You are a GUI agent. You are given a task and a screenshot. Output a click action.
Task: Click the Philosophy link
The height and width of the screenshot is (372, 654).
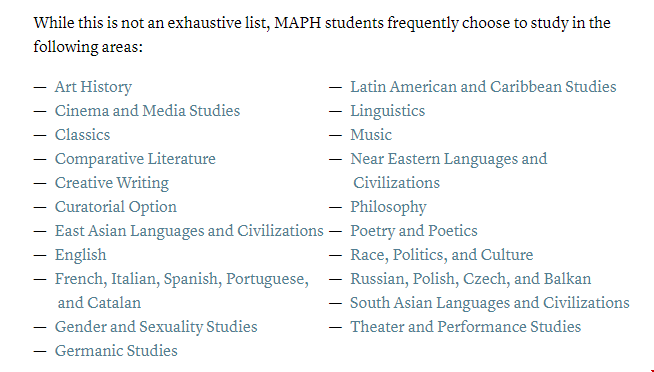click(x=388, y=207)
